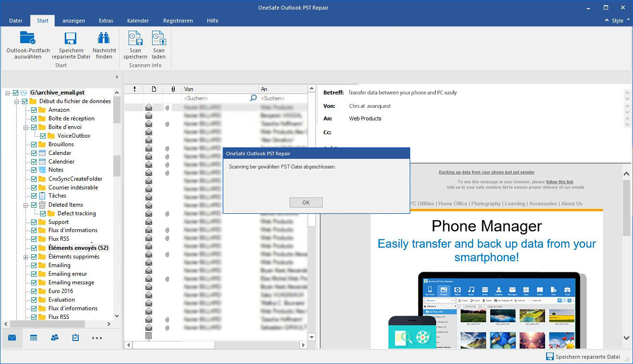The height and width of the screenshot is (364, 633).
Task: Click the An column search field
Action: tap(283, 98)
